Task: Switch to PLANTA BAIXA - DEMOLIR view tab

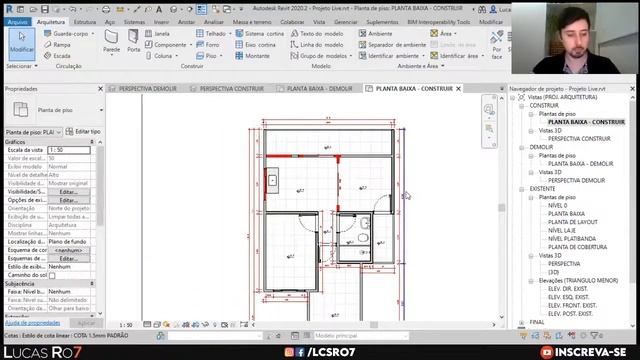Action: (315, 89)
